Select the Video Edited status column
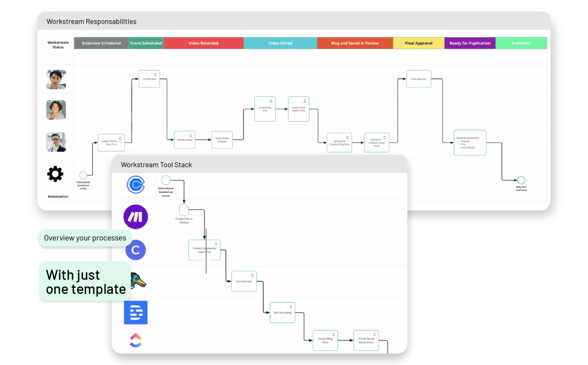 click(x=280, y=43)
